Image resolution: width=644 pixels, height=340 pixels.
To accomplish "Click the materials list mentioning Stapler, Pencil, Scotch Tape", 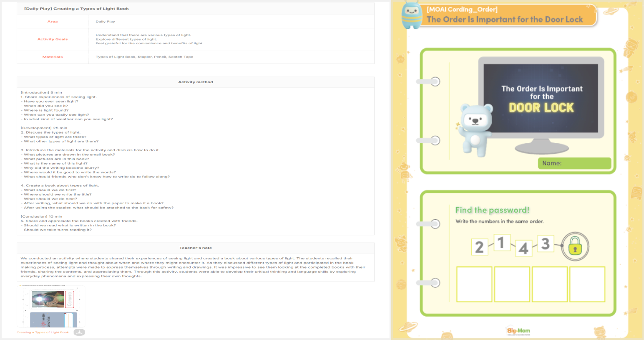I will [x=144, y=57].
